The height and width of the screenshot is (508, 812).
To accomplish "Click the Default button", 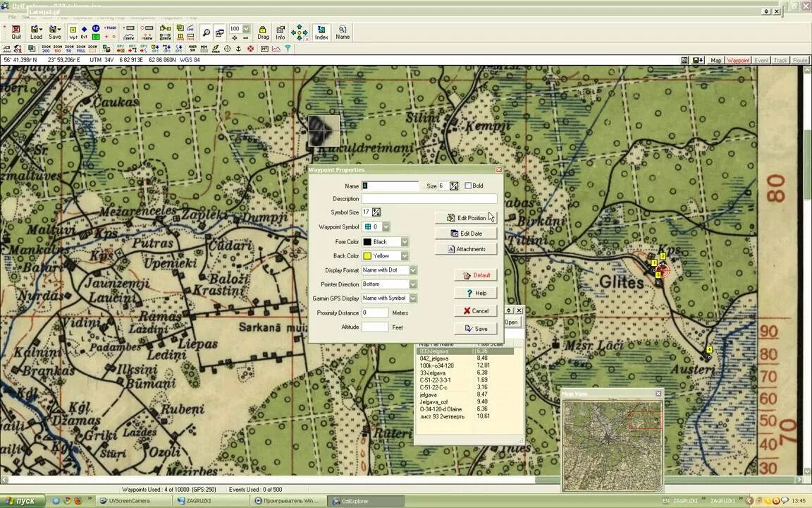I will coord(476,275).
